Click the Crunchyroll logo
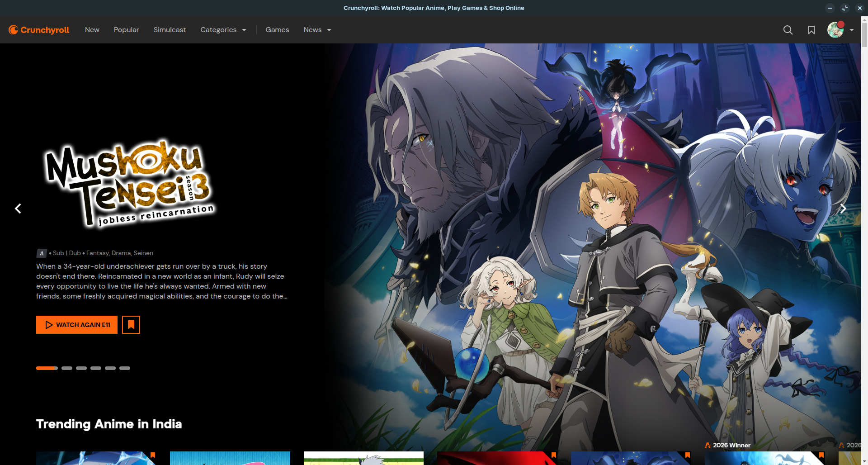Screen dimensions: 868x465 pyautogui.click(x=39, y=30)
